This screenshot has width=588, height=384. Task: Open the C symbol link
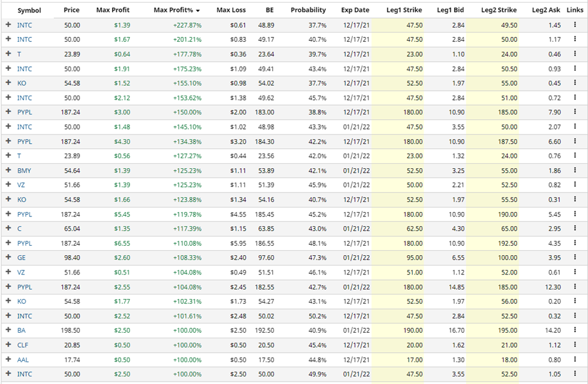tap(19, 229)
